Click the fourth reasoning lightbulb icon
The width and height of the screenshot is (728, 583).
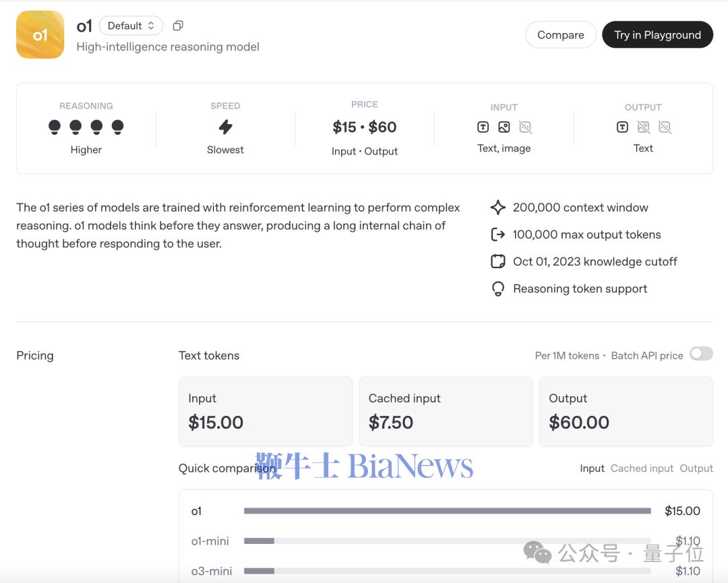pos(118,127)
